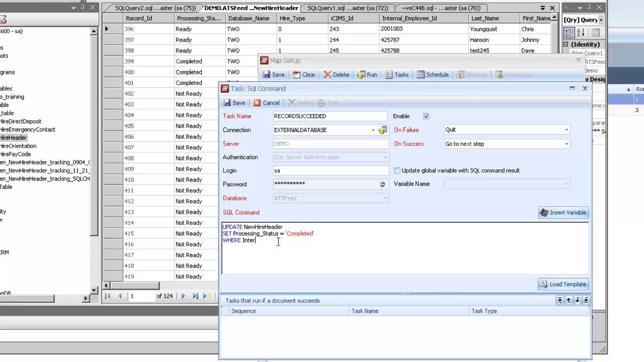Screen dimensions: 644x362
Task: Save the Sql Command task
Action: 234,103
